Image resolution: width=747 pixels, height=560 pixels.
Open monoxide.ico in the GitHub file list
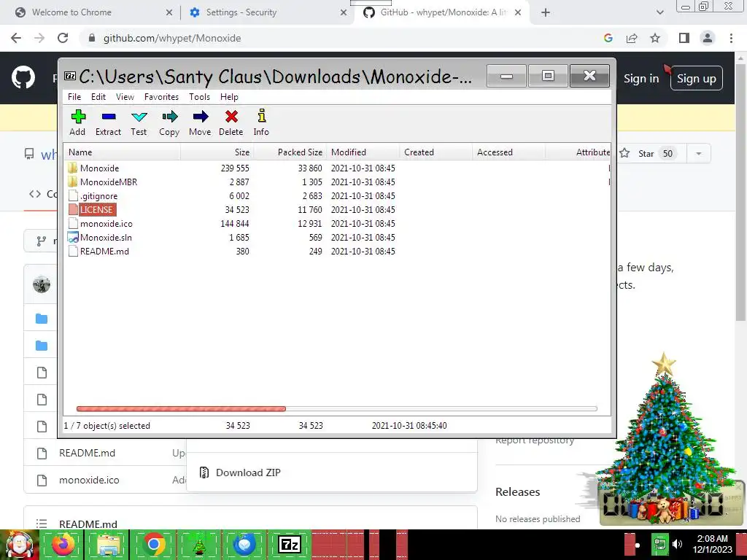click(x=89, y=480)
